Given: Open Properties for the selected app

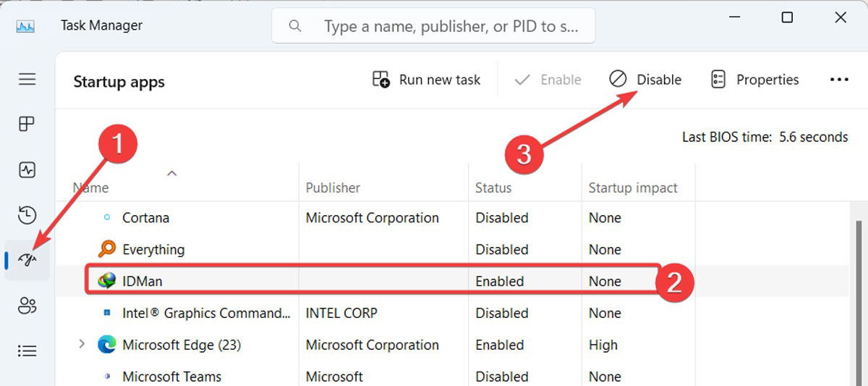Looking at the screenshot, I should point(755,80).
